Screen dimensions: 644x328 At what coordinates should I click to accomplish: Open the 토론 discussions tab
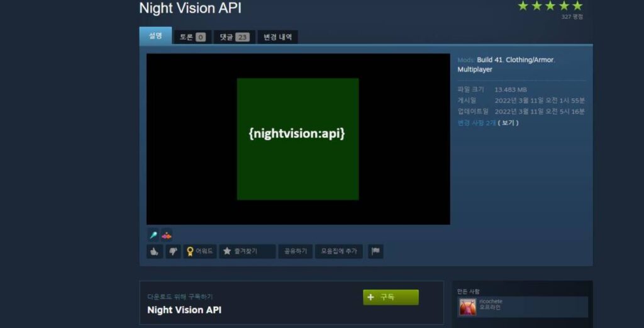click(192, 37)
